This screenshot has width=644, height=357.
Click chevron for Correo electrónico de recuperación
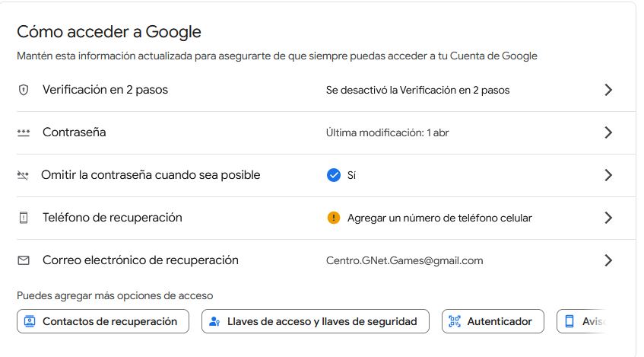click(x=608, y=260)
